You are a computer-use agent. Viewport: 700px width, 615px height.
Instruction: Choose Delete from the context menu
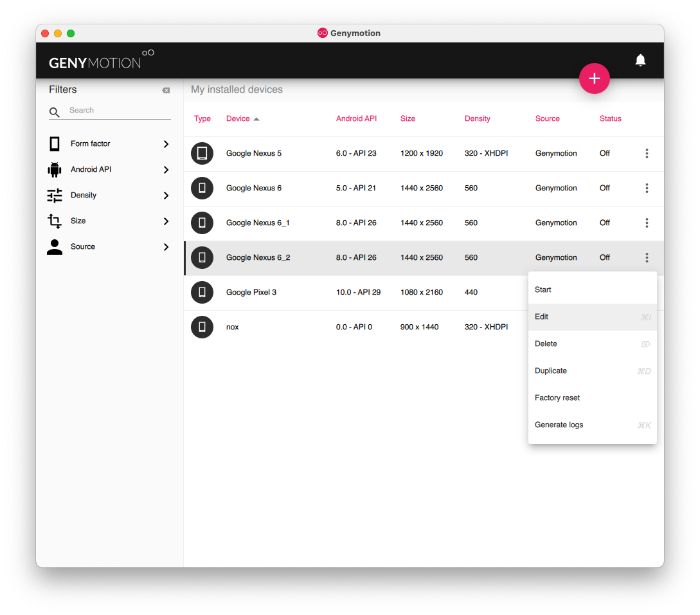tap(593, 344)
